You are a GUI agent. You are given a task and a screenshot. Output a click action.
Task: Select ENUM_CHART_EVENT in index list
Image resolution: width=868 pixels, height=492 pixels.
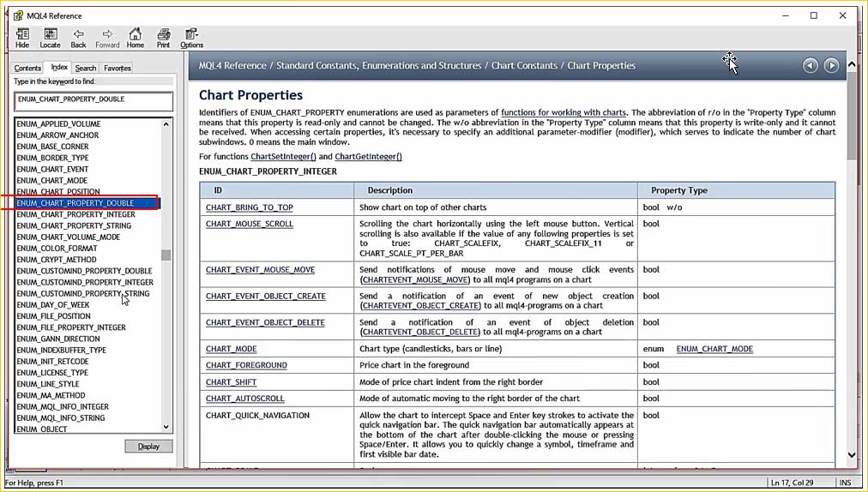[52, 170]
